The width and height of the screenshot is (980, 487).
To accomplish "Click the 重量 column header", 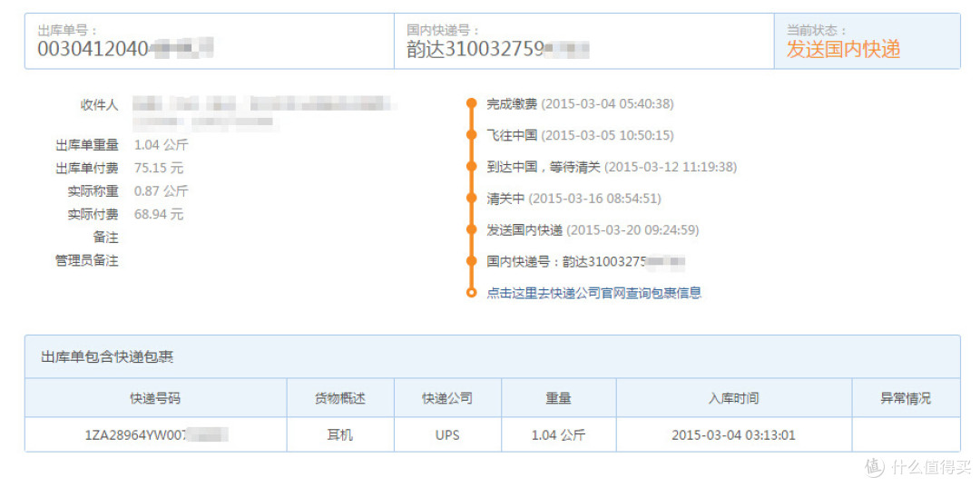I will pyautogui.click(x=559, y=398).
